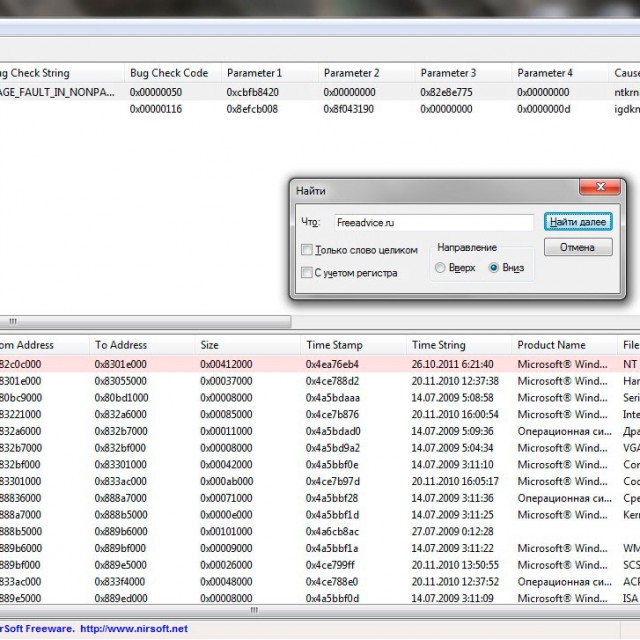Image resolution: width=640 pixels, height=640 pixels.
Task: Click the Что search text field
Action: 432,222
